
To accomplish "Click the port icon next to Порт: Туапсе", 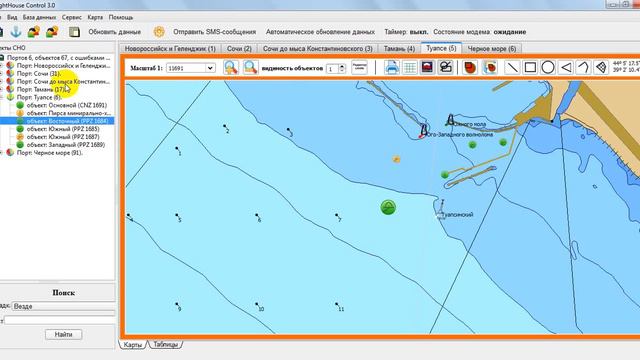I will click(x=10, y=97).
